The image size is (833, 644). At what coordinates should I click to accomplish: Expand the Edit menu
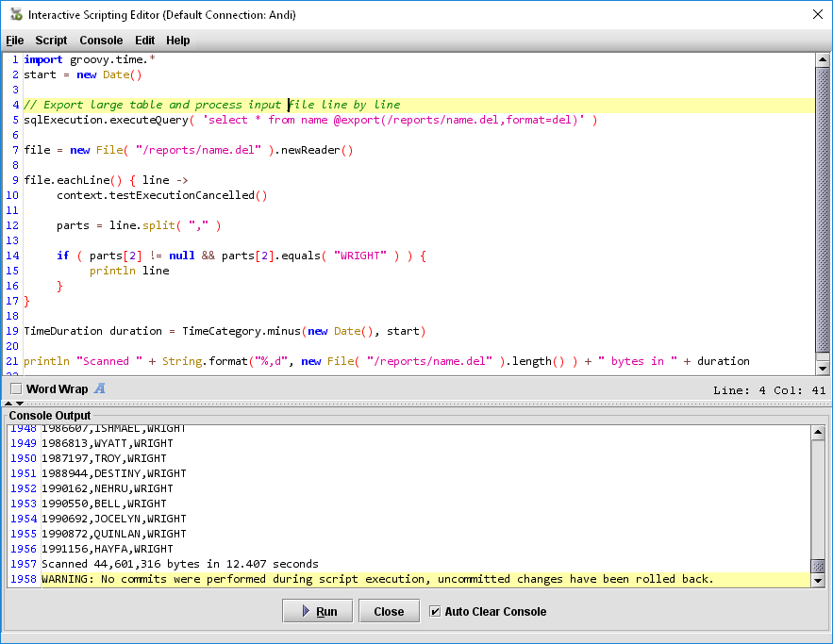pos(144,41)
